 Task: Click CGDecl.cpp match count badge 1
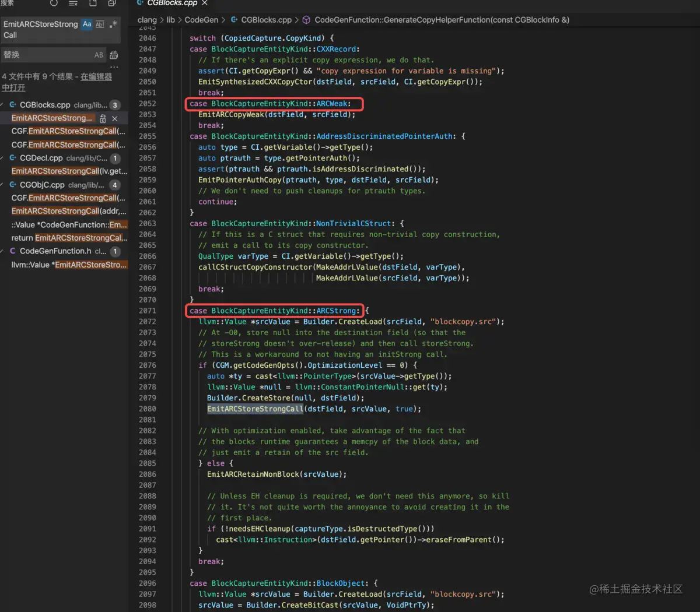115,158
